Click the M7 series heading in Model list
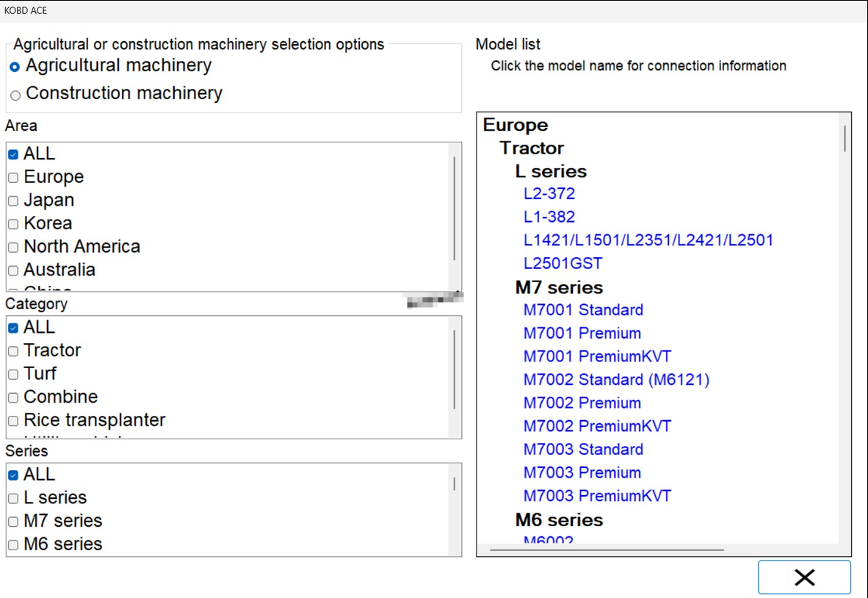The image size is (868, 598). [559, 288]
